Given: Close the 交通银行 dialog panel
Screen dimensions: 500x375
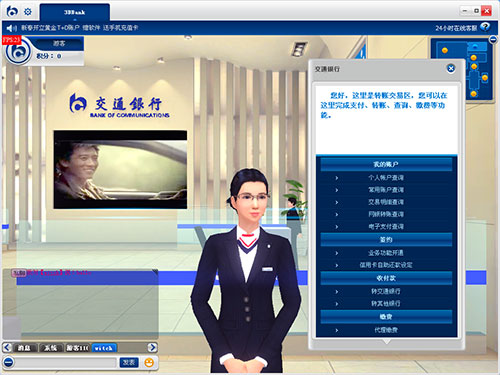Looking at the screenshot, I should click(x=451, y=68).
